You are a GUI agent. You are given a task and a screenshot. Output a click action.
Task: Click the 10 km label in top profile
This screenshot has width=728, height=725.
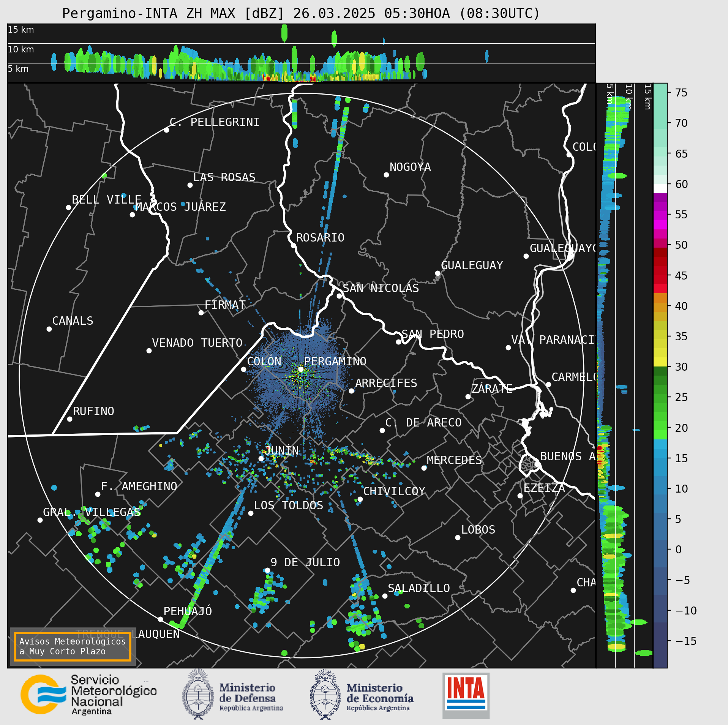[21, 49]
